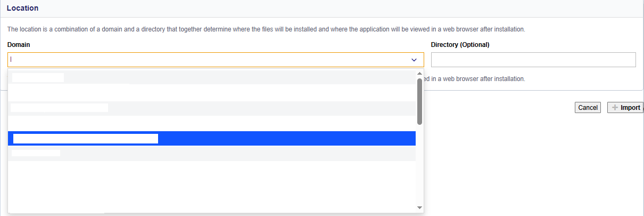Click the plus icon on the Import button

click(x=615, y=108)
